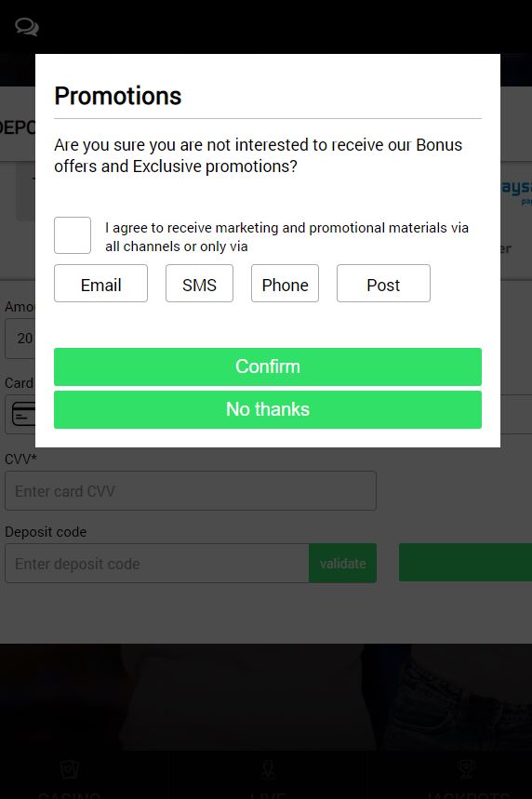This screenshot has width=532, height=799.
Task: Toggle the Email channel option
Action: [x=100, y=284]
